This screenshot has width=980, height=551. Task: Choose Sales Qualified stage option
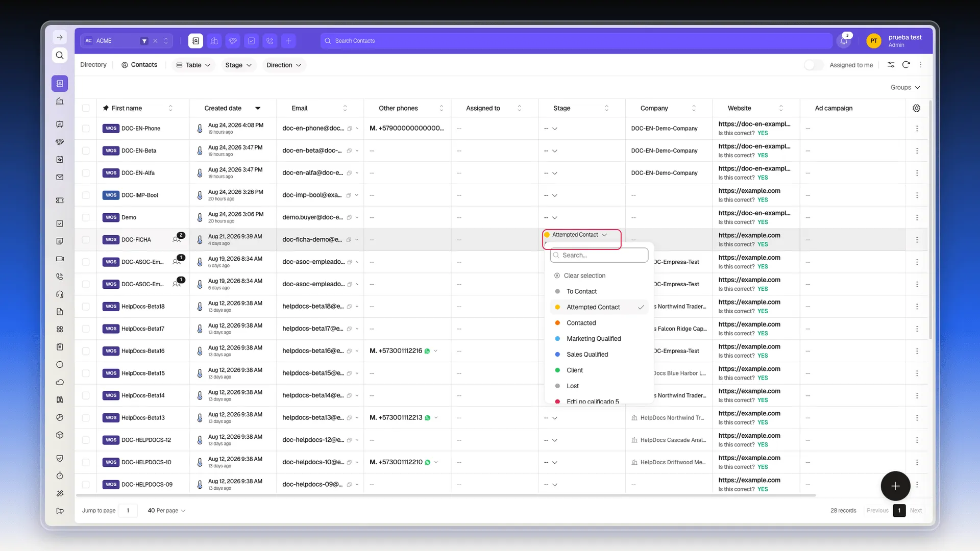(599, 355)
